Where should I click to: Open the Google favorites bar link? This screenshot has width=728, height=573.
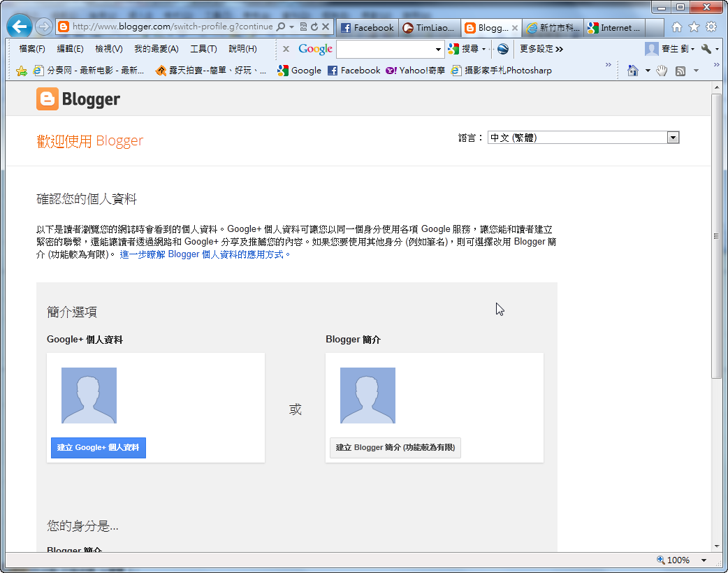tap(300, 71)
